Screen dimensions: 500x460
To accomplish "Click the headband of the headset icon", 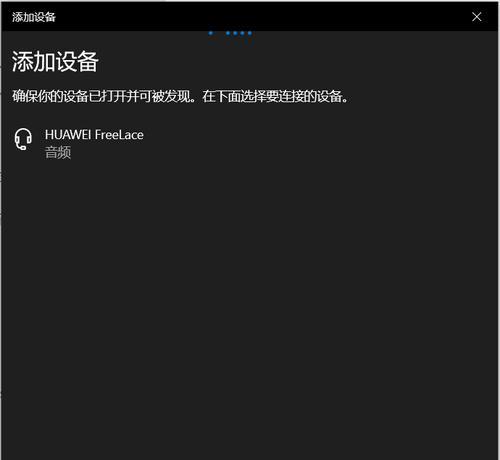I will 23,131.
